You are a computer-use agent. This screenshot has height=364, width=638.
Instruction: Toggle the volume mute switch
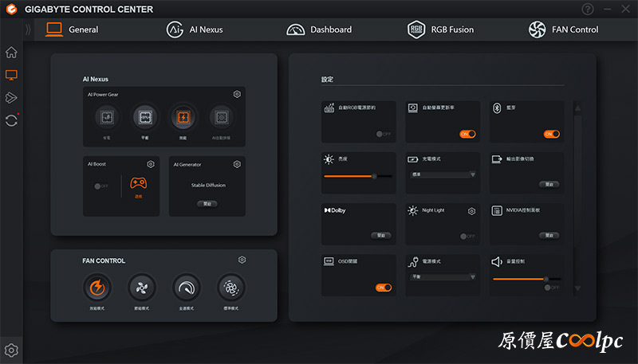pyautogui.click(x=551, y=288)
